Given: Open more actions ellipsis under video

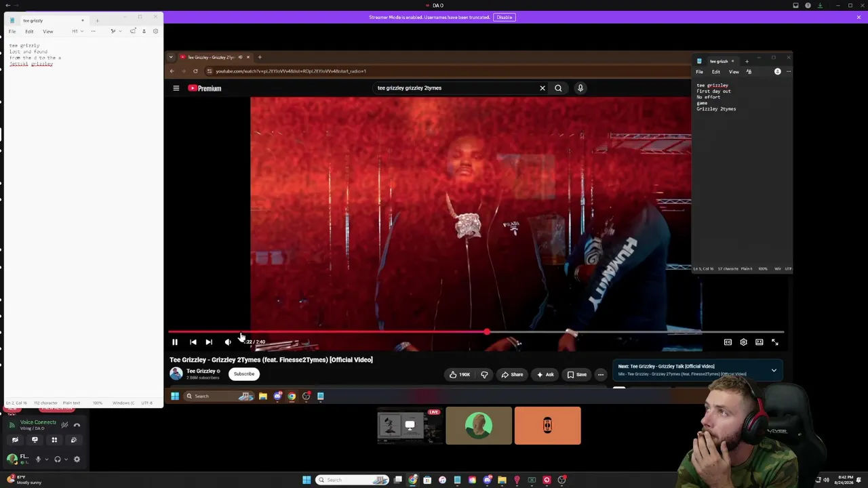Looking at the screenshot, I should [601, 374].
